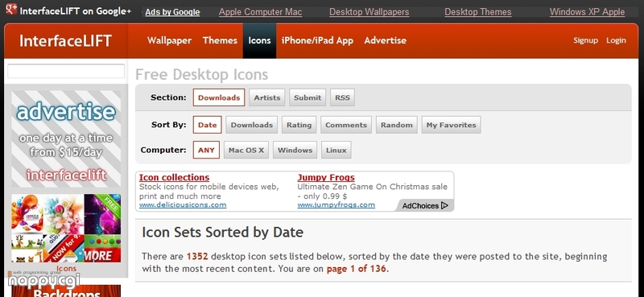Click the Icon Sets Sorted by Date heading

click(x=223, y=233)
